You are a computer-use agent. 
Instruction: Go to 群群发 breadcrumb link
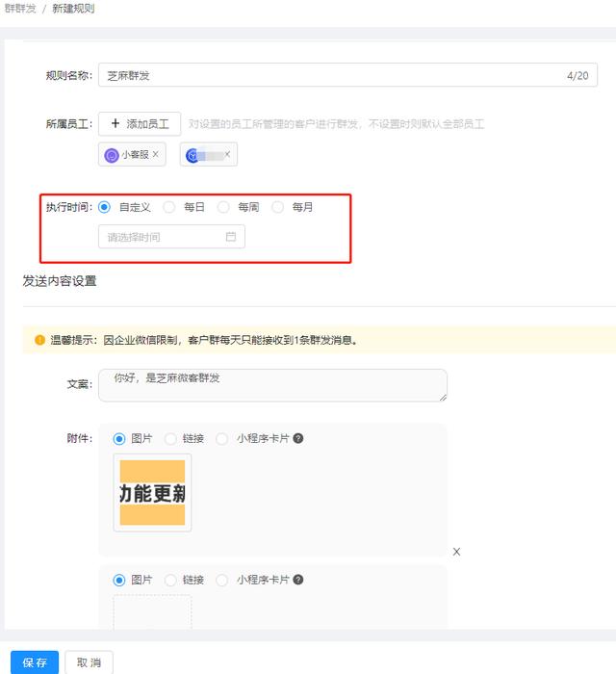point(15,8)
